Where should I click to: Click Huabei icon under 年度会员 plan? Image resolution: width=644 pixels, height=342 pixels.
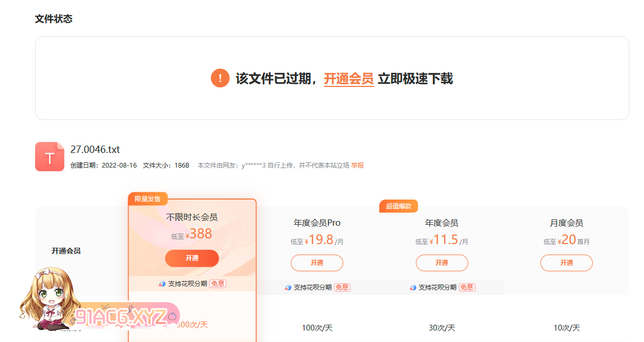coord(413,288)
